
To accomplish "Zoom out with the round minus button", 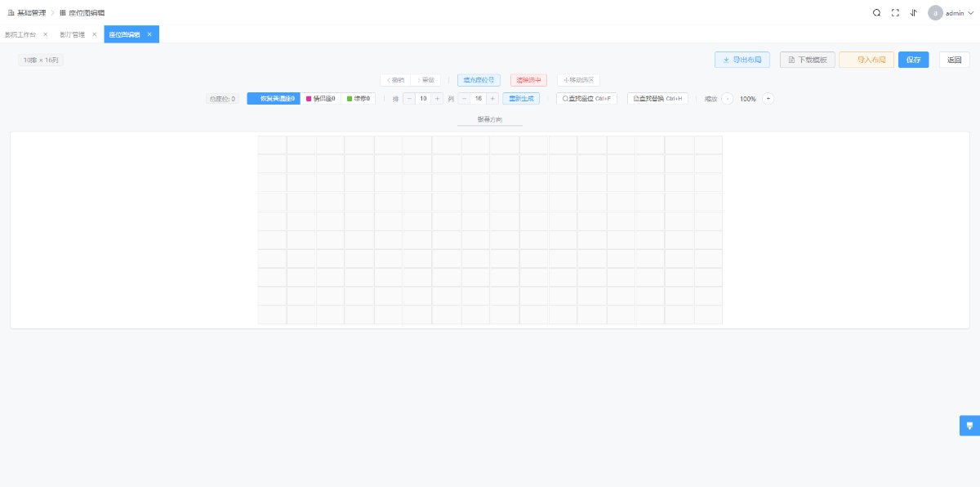I will pos(728,99).
